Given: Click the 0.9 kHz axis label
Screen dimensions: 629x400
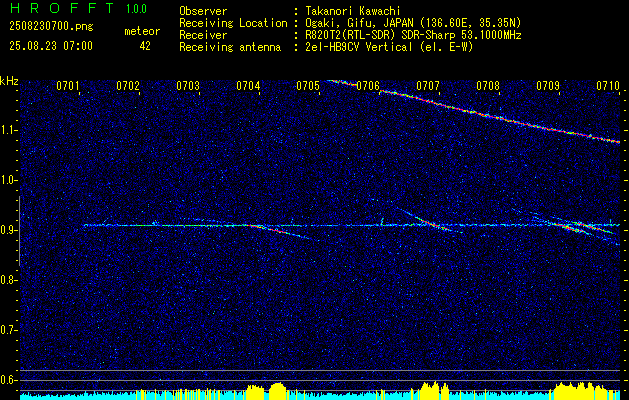Looking at the screenshot, I should pyautogui.click(x=8, y=230).
